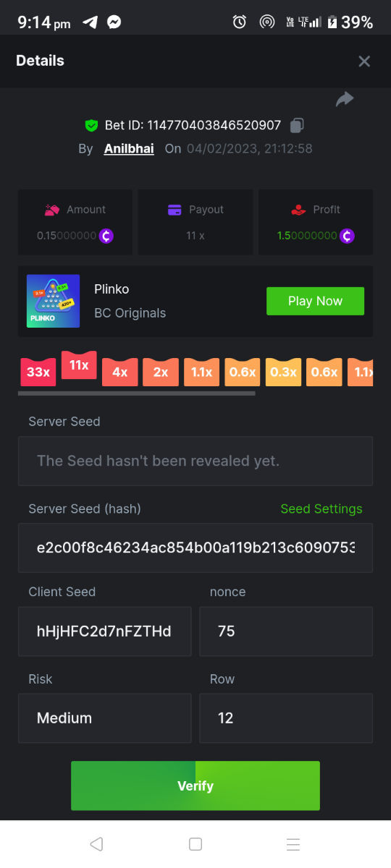Open the Anilbhai user profile link
The width and height of the screenshot is (391, 868).
(129, 149)
